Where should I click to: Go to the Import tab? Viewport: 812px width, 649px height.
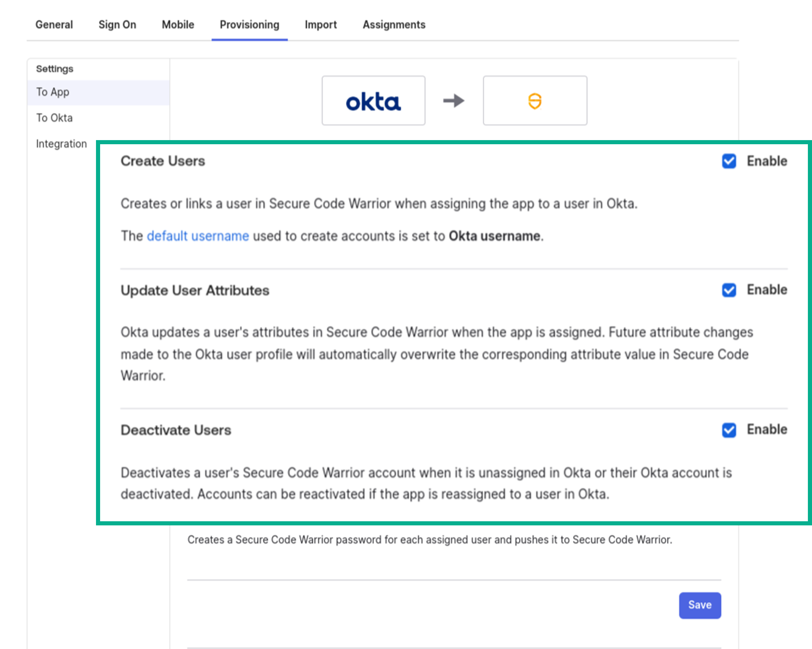pyautogui.click(x=321, y=25)
